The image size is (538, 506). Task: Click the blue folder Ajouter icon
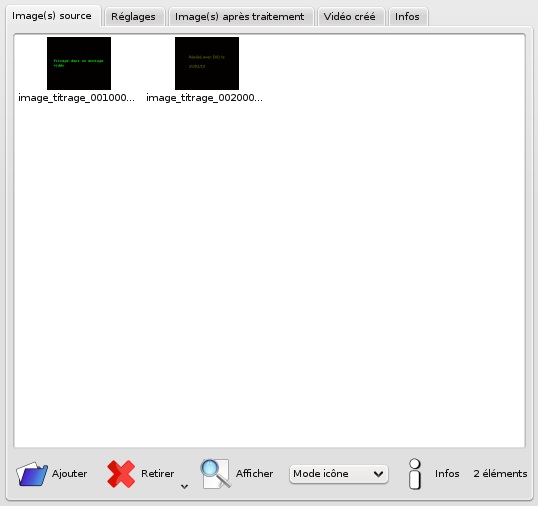click(32, 474)
